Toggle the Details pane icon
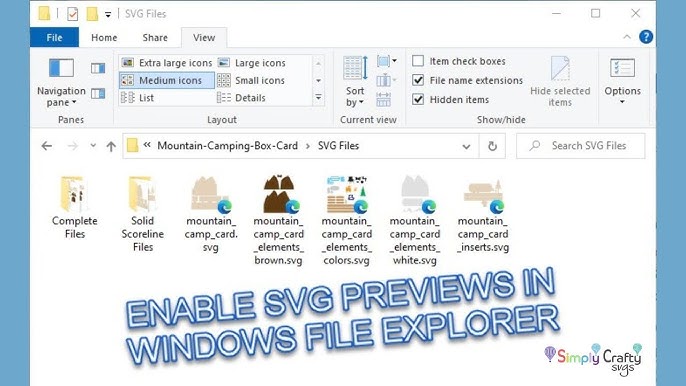The image size is (686, 386). [x=98, y=93]
